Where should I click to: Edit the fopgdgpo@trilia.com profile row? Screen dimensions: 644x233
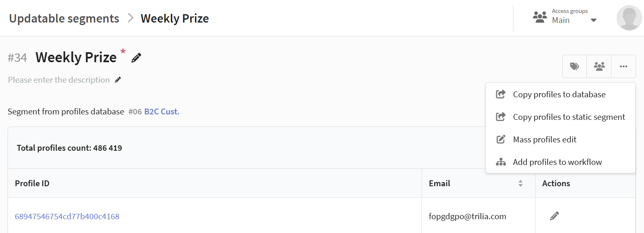pyautogui.click(x=554, y=216)
